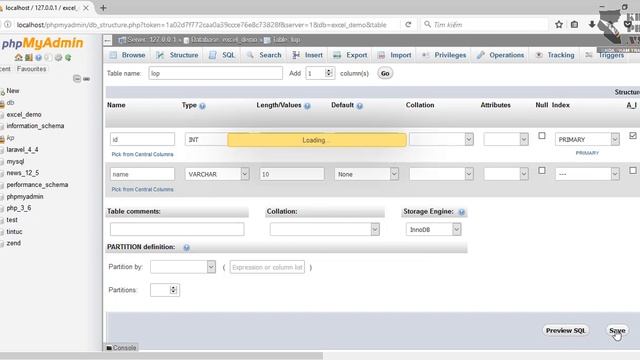
Task: Open Length/Values help icon
Action: tap(307, 106)
